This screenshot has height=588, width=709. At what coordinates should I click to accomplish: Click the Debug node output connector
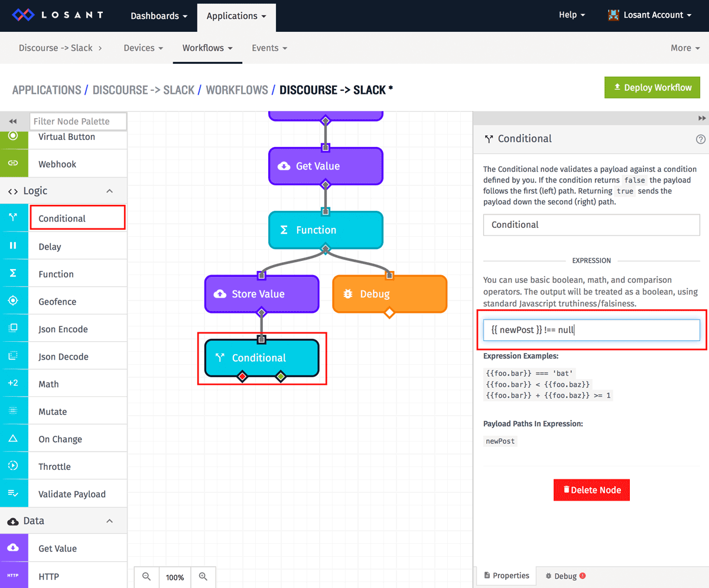389,312
